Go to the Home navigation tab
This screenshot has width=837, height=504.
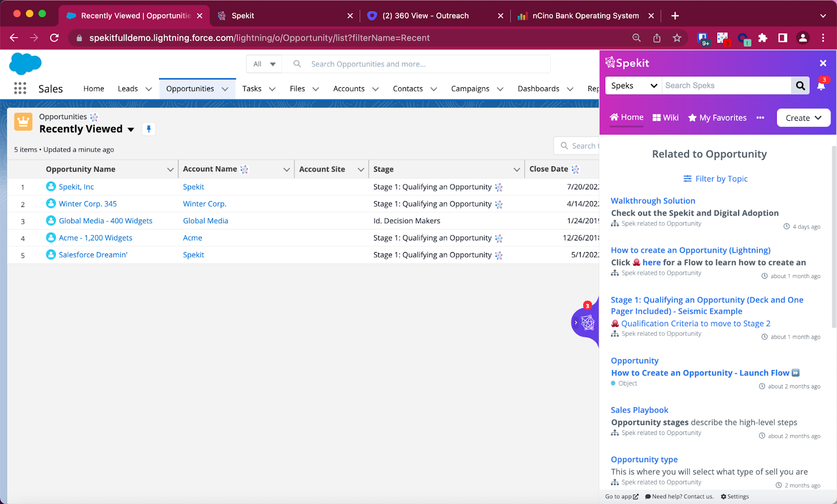click(x=94, y=88)
